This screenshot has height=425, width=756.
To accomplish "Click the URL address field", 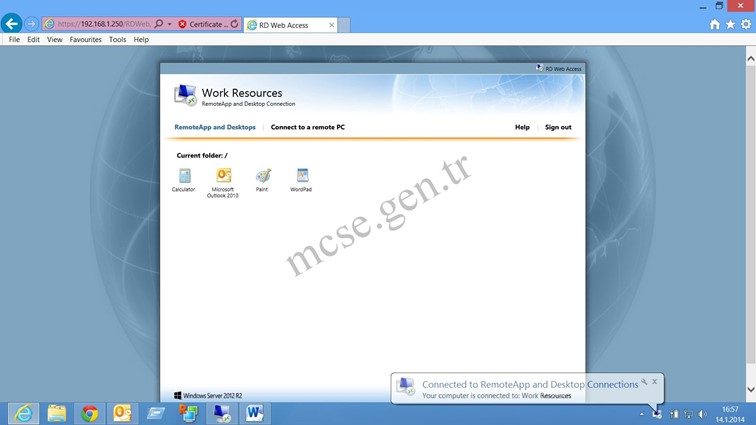I will [x=104, y=24].
